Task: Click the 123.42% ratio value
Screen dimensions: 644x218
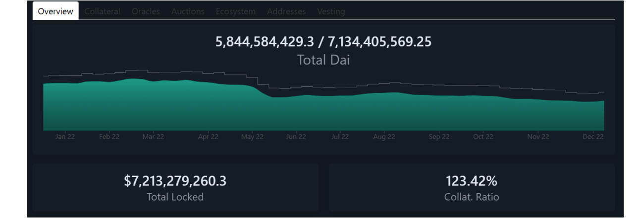Action: 471,181
